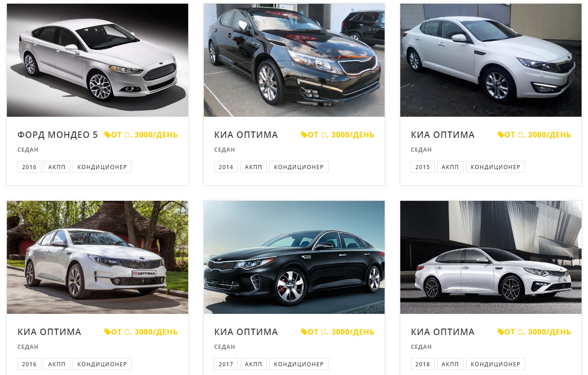588x375 pixels.
Task: Open the silver 2018 Kia Optima photo
Action: coord(491,257)
